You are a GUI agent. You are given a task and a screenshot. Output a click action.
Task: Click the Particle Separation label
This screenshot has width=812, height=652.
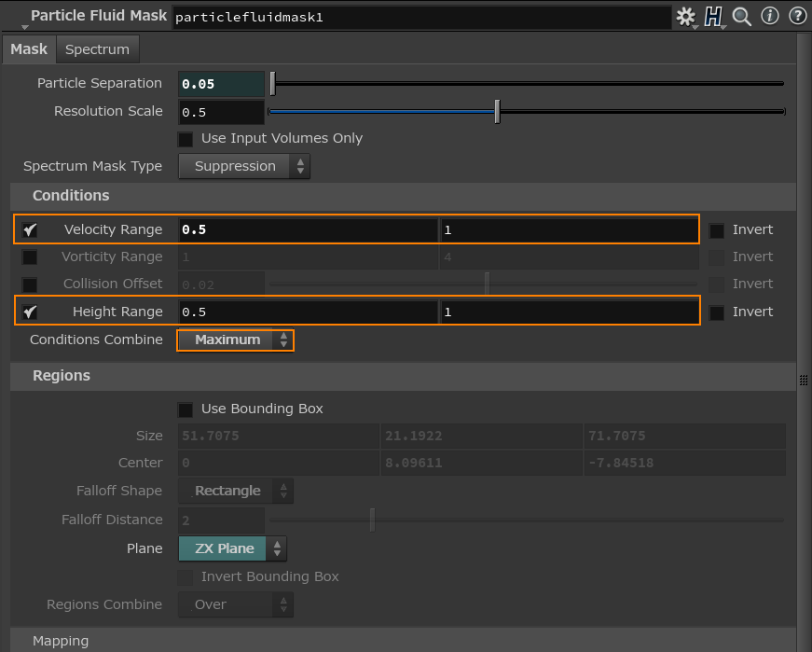[x=100, y=83]
